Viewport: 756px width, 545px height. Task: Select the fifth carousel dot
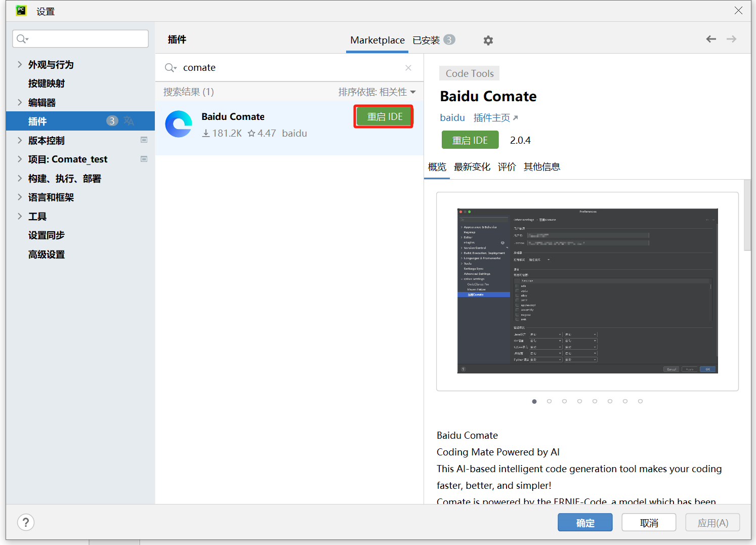pyautogui.click(x=595, y=401)
